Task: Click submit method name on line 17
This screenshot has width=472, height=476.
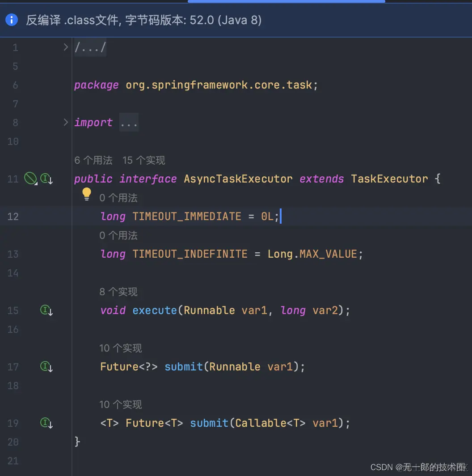Action: tap(184, 367)
